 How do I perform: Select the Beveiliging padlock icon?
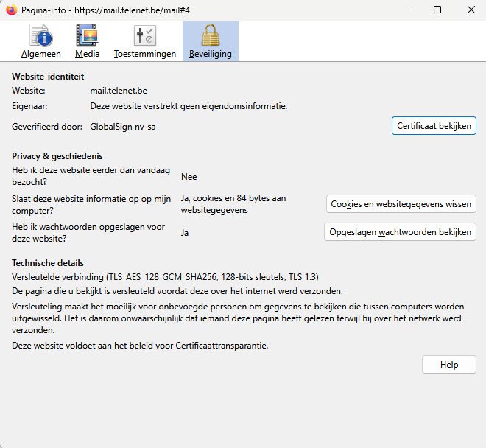[x=210, y=37]
